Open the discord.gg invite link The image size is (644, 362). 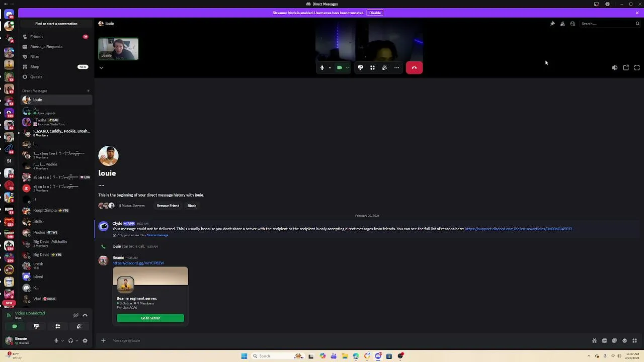point(138,263)
